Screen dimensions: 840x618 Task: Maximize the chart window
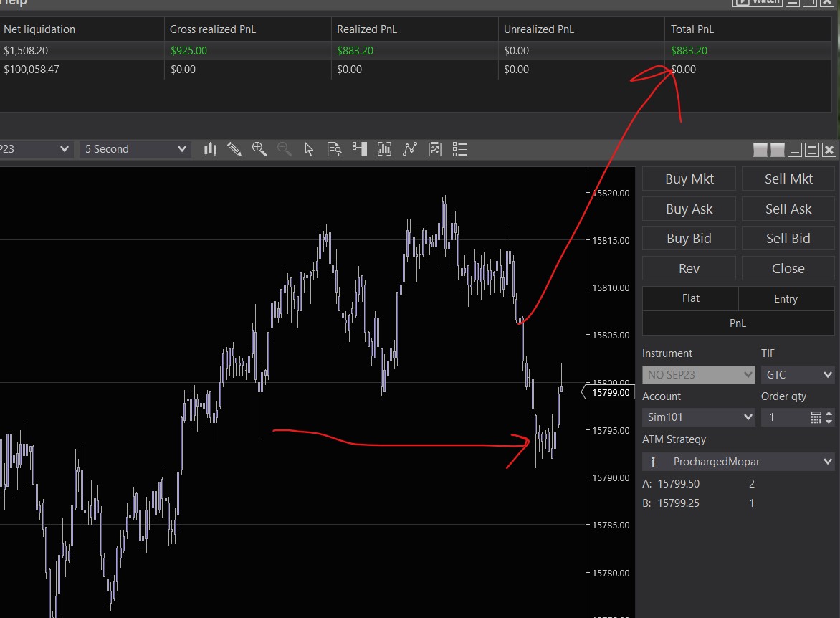(812, 150)
